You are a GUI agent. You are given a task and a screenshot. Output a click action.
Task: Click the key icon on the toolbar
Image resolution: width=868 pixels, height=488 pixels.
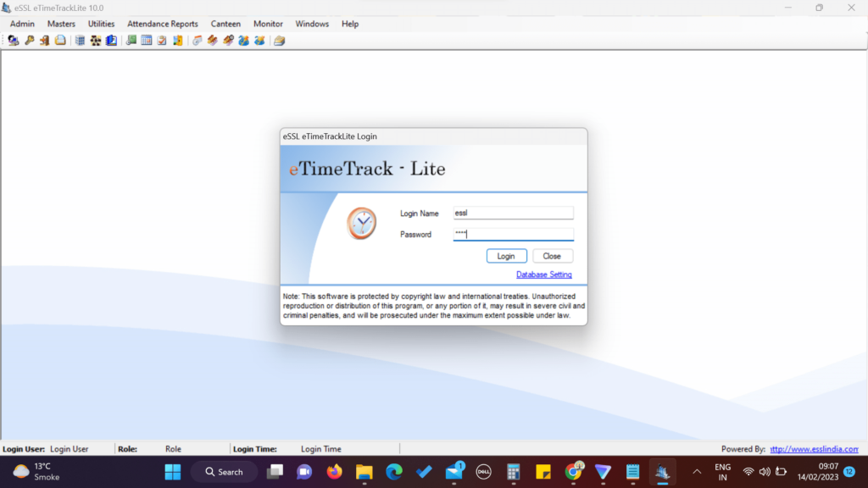pyautogui.click(x=30, y=40)
